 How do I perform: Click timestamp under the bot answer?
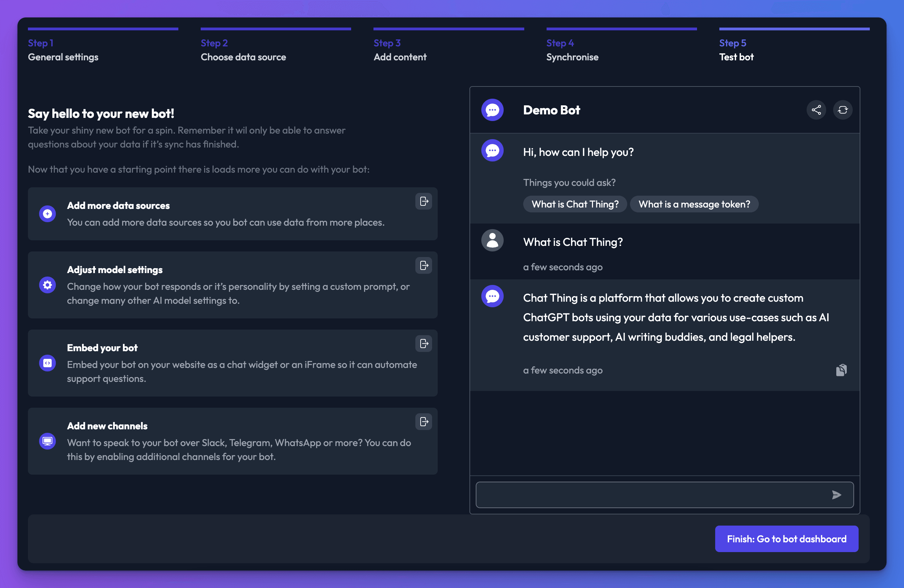(x=563, y=370)
